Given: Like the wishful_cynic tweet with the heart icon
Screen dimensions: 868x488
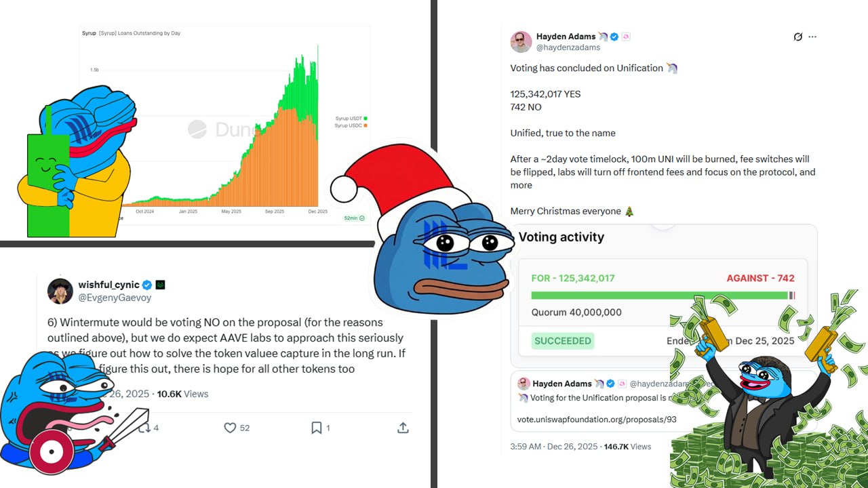Looking at the screenshot, I should [x=230, y=428].
